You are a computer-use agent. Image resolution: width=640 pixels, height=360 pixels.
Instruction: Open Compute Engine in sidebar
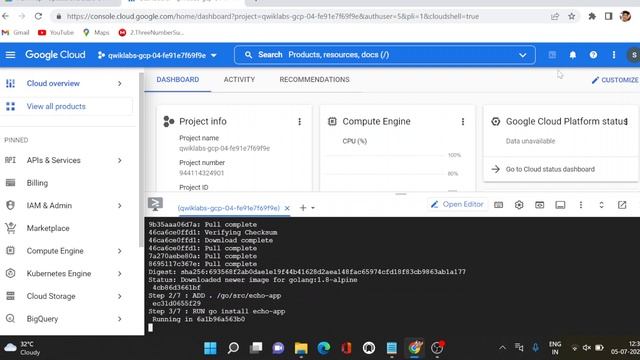[x=55, y=251]
